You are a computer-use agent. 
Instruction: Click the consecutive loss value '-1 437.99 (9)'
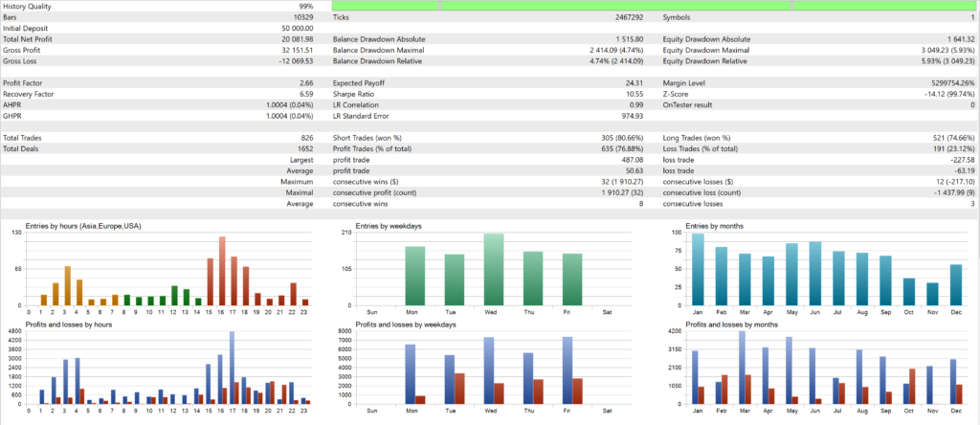point(953,192)
